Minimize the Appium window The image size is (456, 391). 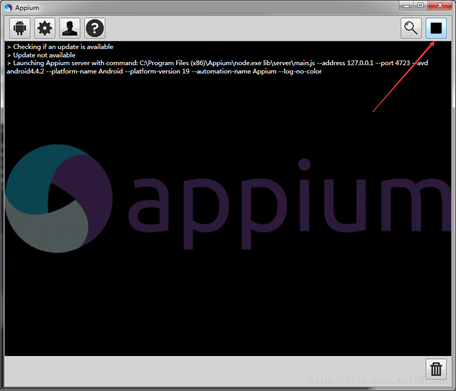click(x=407, y=5)
